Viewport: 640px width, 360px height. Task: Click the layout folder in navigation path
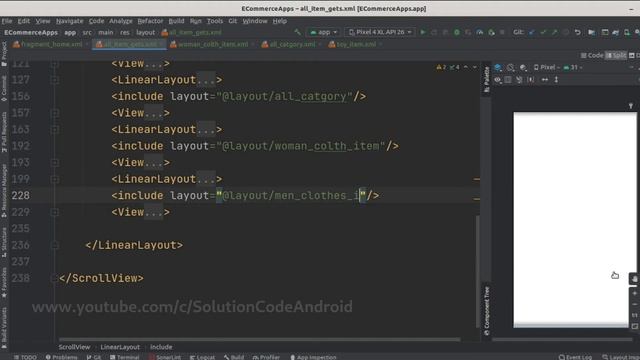pos(145,32)
